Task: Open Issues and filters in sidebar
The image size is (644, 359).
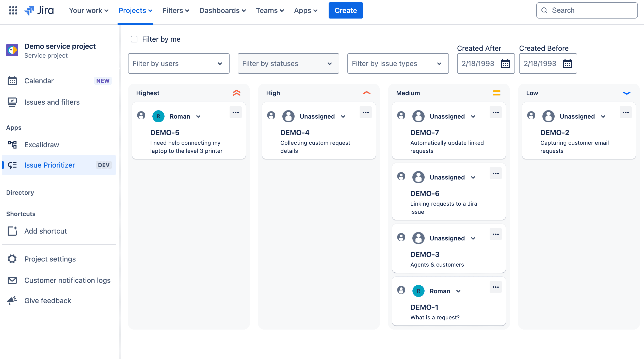Action: (59, 102)
